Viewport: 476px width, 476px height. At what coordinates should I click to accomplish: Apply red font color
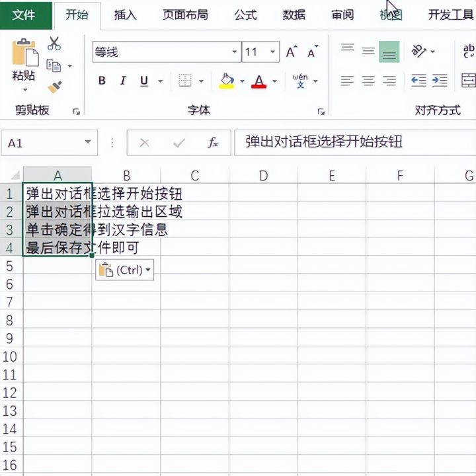click(259, 81)
